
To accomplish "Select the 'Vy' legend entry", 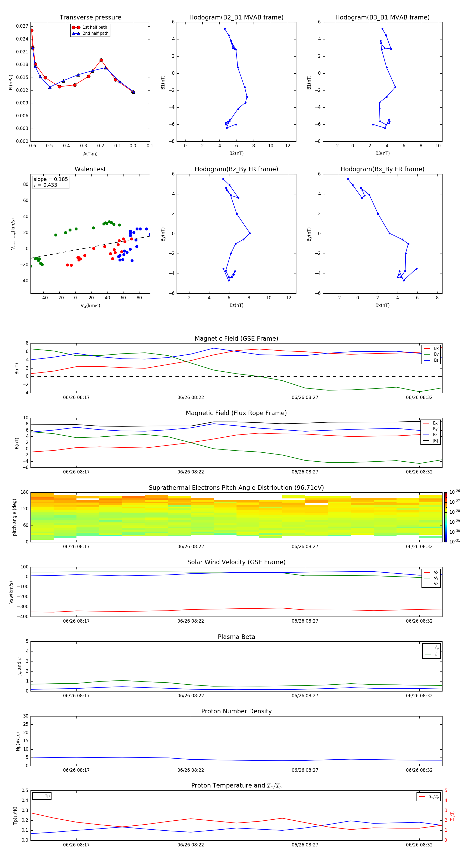I will 431,578.
